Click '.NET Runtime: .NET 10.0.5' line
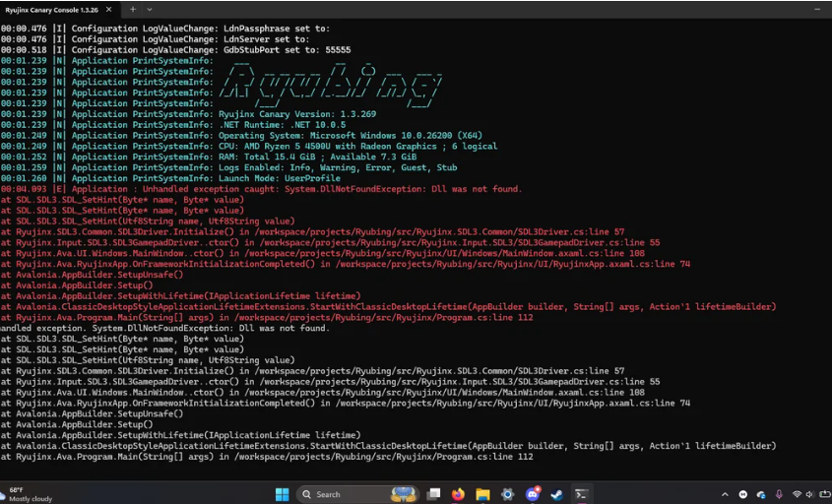Screen dimensions: 832x504 click(173, 125)
